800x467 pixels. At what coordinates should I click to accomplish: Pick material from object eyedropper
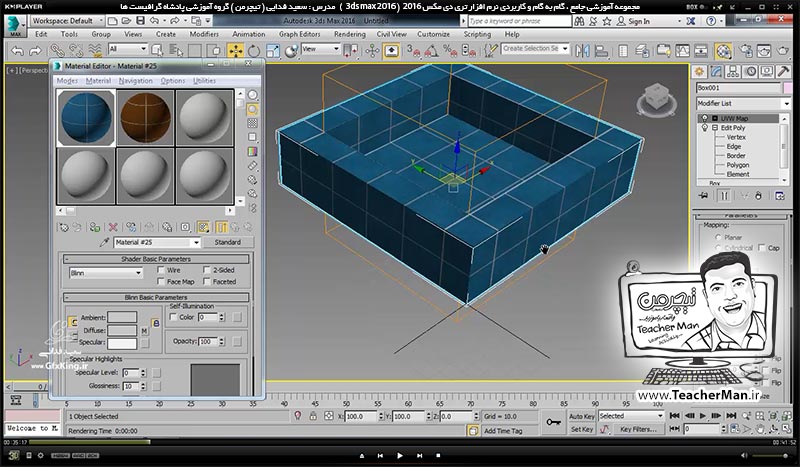coord(104,242)
